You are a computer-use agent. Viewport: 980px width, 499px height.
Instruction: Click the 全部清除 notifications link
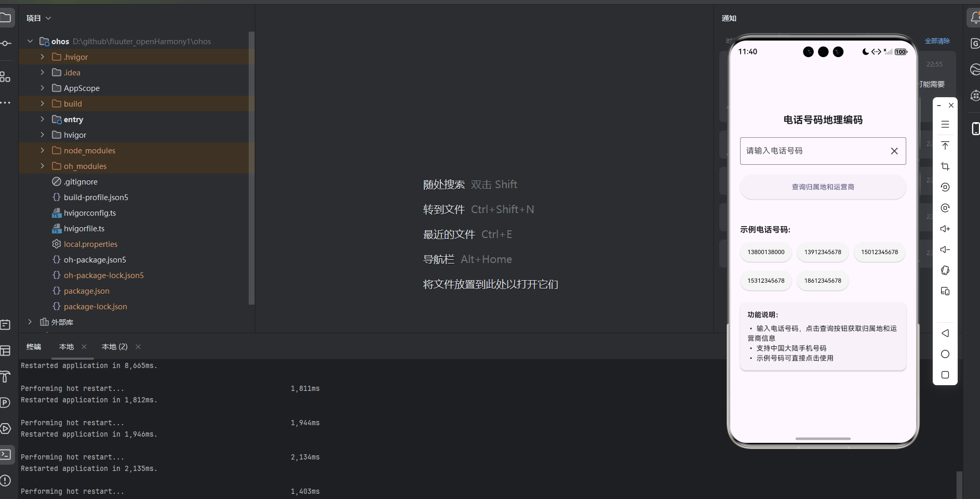coord(937,41)
